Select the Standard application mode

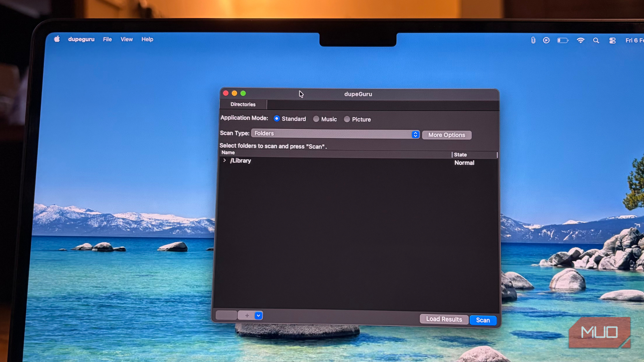(x=277, y=119)
